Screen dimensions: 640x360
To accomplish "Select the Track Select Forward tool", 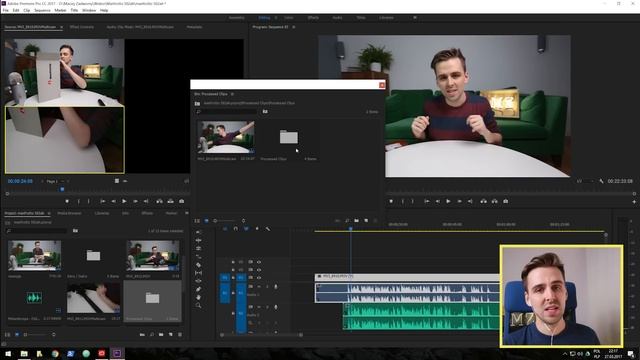I will [198, 232].
